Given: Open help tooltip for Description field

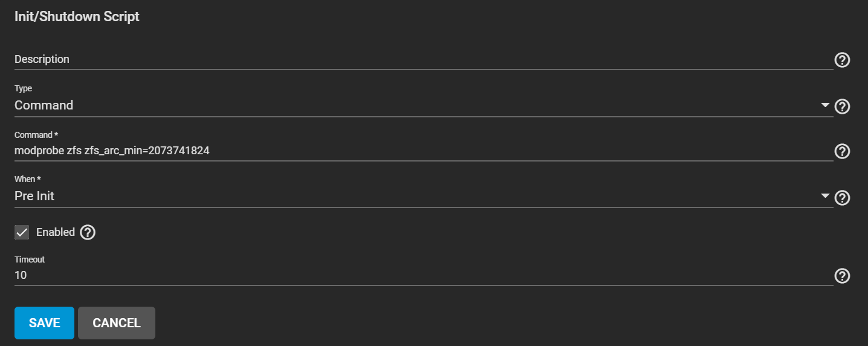Looking at the screenshot, I should point(842,60).
